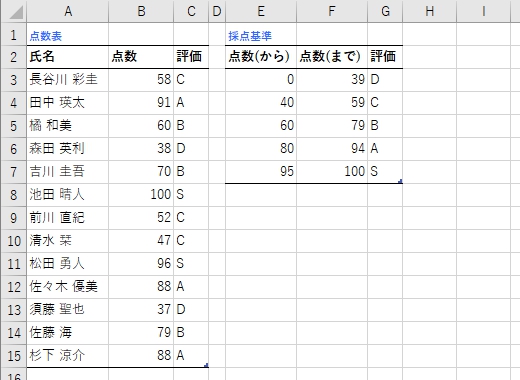The image size is (520, 380).
Task: Click the blue 採点基準 title cell
Action: click(x=261, y=35)
